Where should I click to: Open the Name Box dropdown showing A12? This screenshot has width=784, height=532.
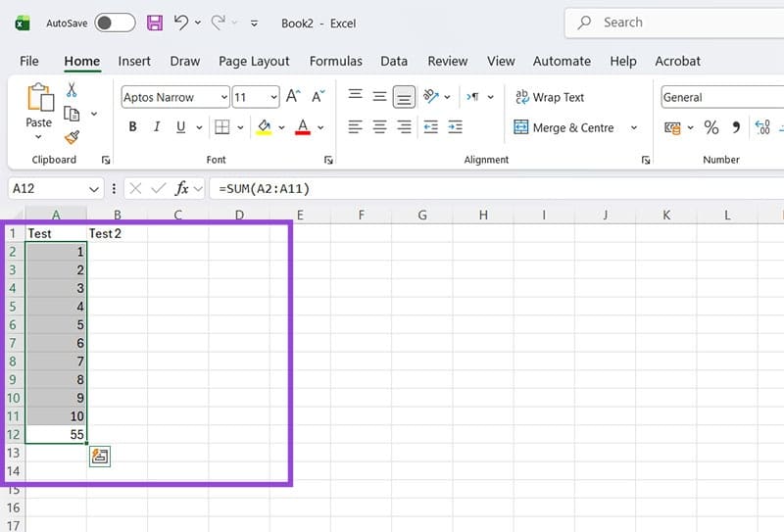coord(94,188)
